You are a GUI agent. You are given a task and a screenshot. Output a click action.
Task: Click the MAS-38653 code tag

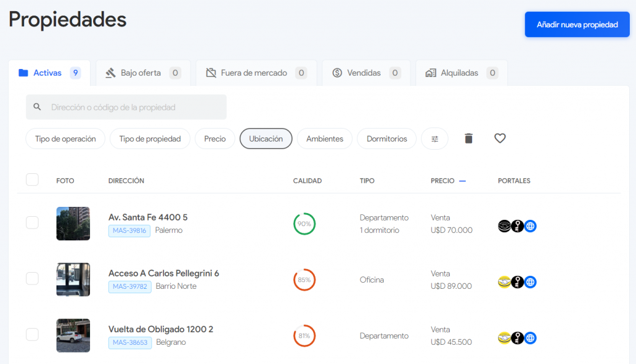tap(130, 342)
